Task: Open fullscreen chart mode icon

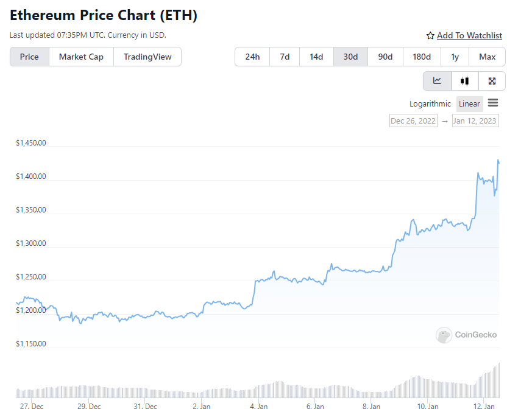Action: coord(492,81)
